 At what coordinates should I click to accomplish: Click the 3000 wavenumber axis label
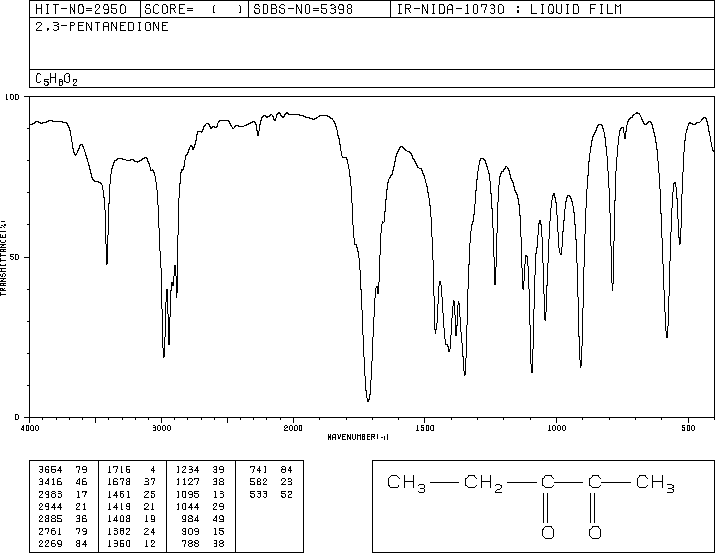pos(161,428)
